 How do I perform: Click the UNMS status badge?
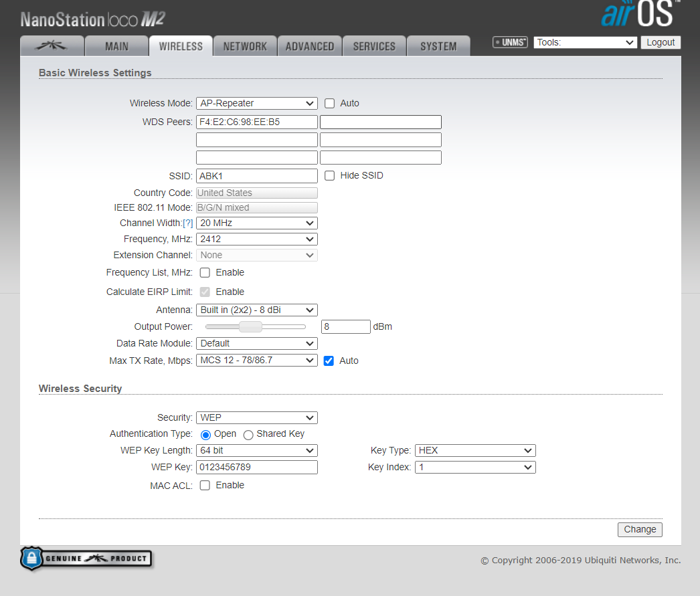tap(510, 42)
